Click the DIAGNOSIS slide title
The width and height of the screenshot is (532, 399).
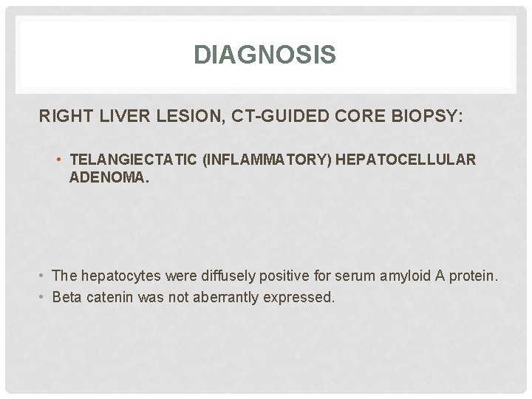pos(265,54)
